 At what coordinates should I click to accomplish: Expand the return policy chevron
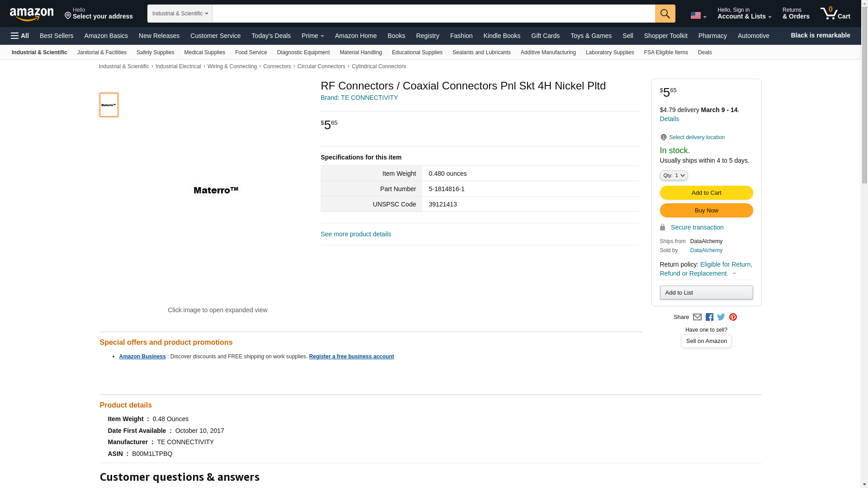(x=734, y=273)
